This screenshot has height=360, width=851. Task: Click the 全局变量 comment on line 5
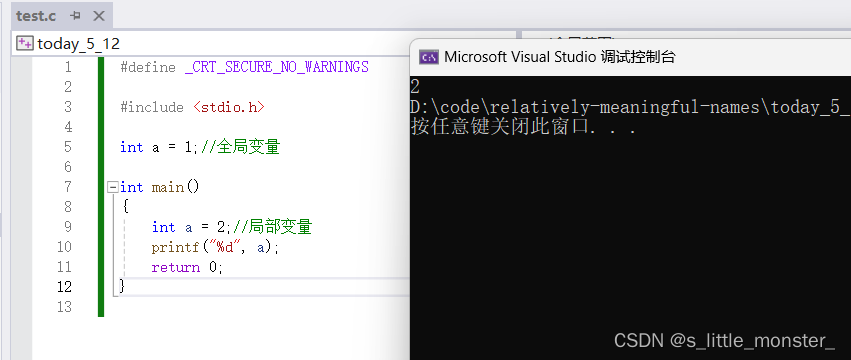(240, 147)
